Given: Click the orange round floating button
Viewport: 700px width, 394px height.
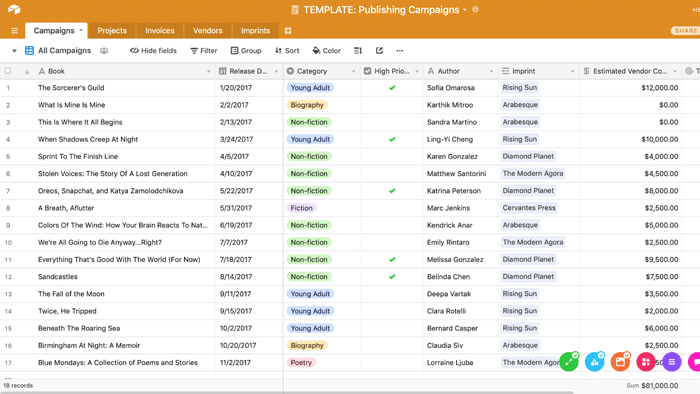Looking at the screenshot, I should (x=621, y=361).
